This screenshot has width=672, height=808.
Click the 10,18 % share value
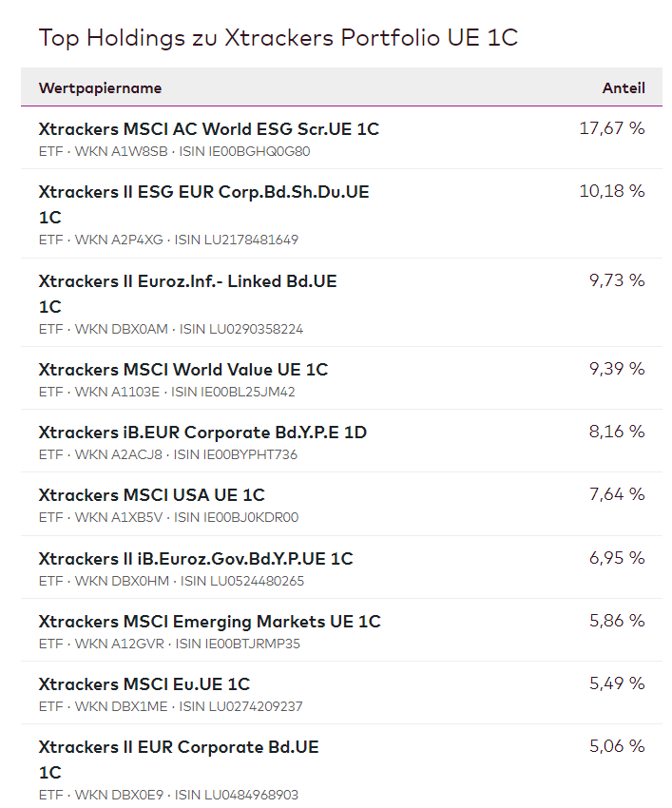(x=611, y=191)
